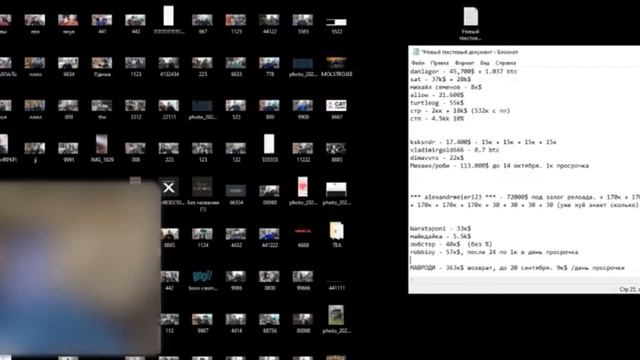Select the thumbnail labeled 00088
640x360 pixels.
pos(269,195)
